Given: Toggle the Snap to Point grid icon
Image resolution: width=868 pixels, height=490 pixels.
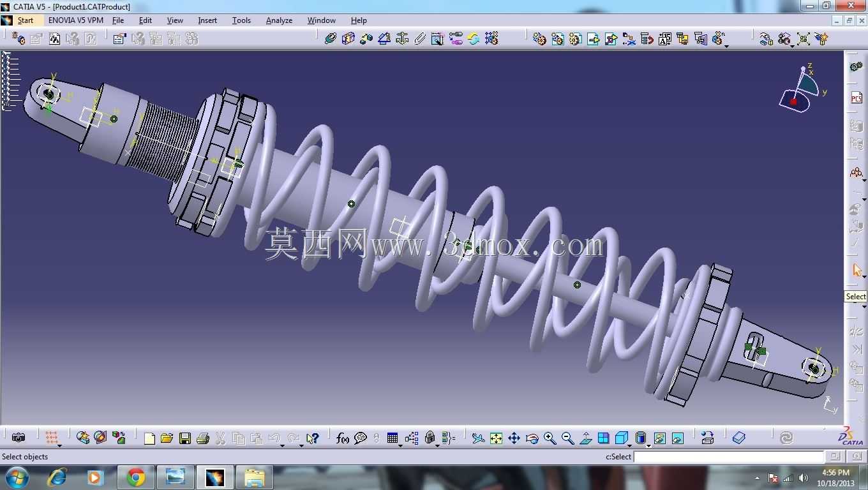Looking at the screenshot, I should click(52, 438).
